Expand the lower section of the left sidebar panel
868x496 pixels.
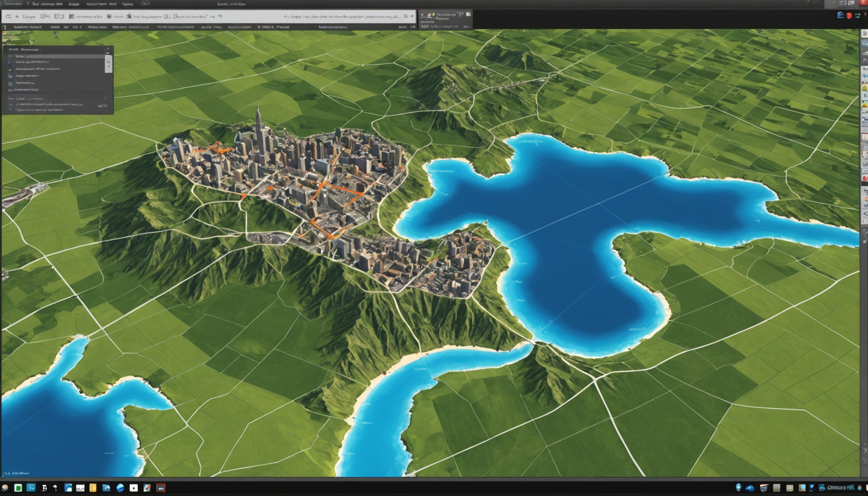coord(106,99)
